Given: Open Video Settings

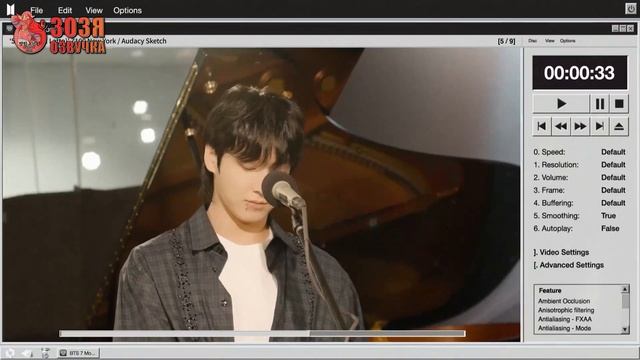Looking at the screenshot, I should pos(561,252).
